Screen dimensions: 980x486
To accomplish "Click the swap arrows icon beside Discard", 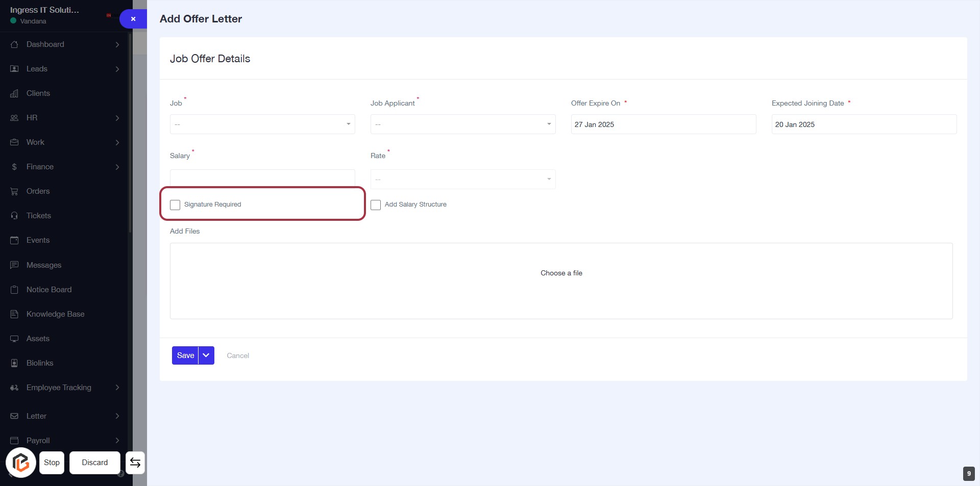I will (135, 463).
